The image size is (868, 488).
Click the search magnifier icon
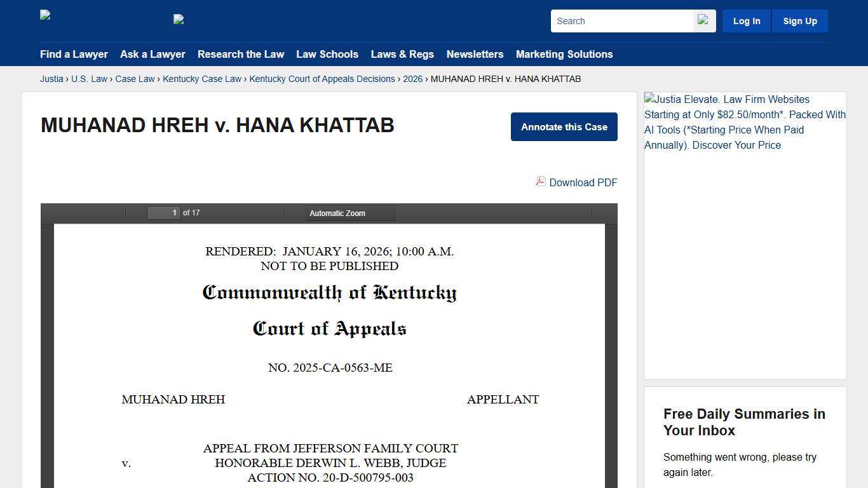tap(703, 20)
